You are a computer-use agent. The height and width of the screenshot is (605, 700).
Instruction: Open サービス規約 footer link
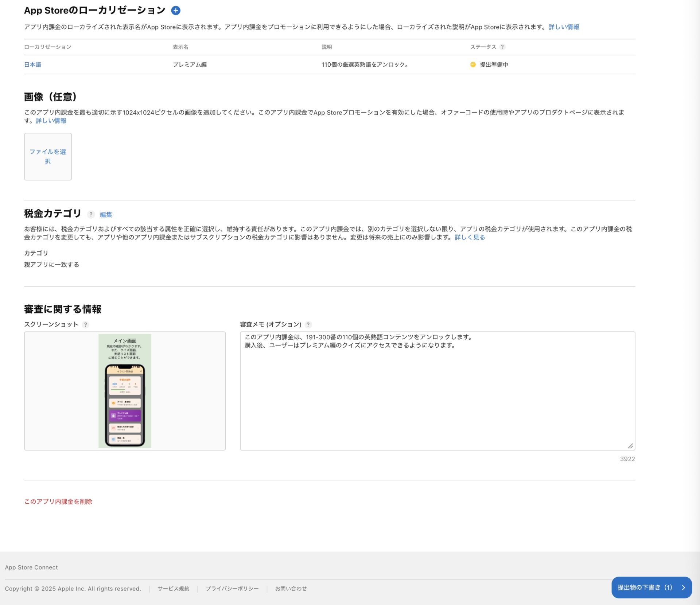[173, 589]
